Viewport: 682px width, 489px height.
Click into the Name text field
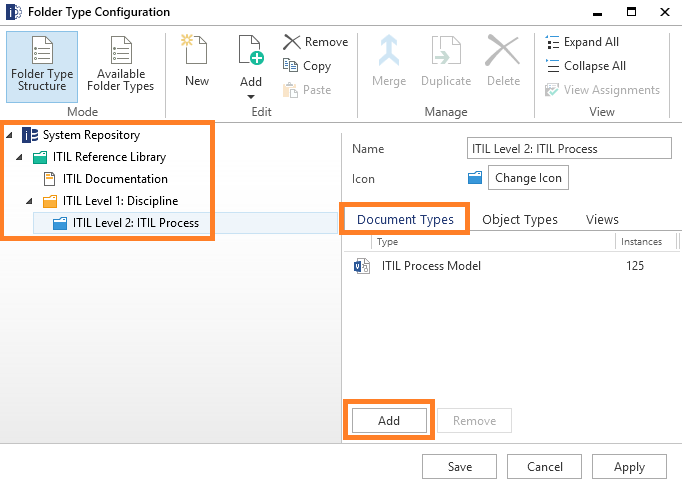tap(569, 148)
